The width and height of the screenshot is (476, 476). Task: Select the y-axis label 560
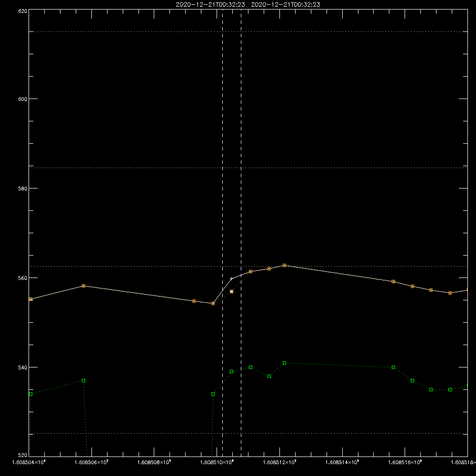pos(23,278)
